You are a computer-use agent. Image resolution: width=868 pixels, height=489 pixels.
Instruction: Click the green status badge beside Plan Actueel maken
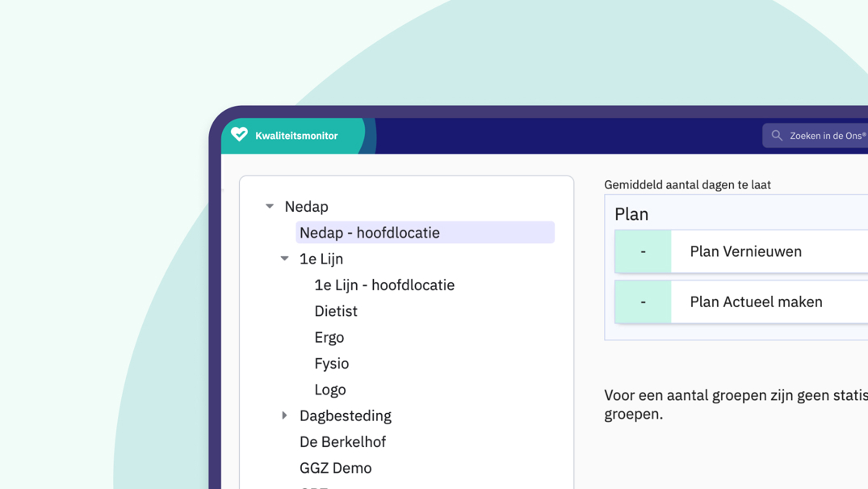coord(642,301)
